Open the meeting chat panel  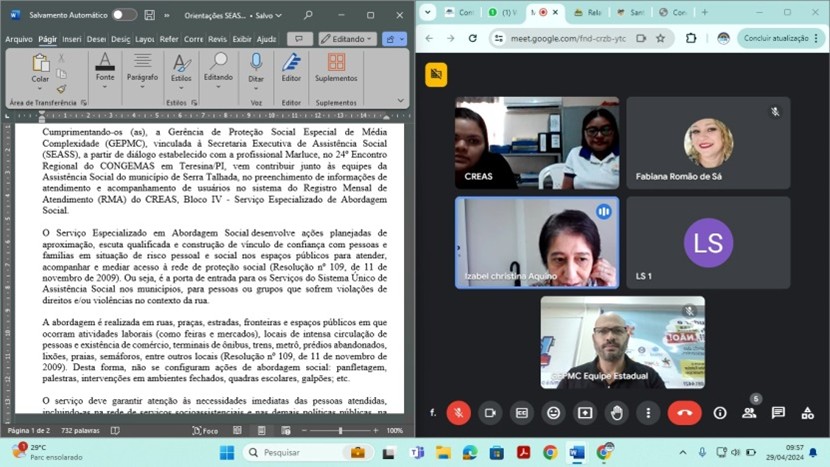(778, 412)
